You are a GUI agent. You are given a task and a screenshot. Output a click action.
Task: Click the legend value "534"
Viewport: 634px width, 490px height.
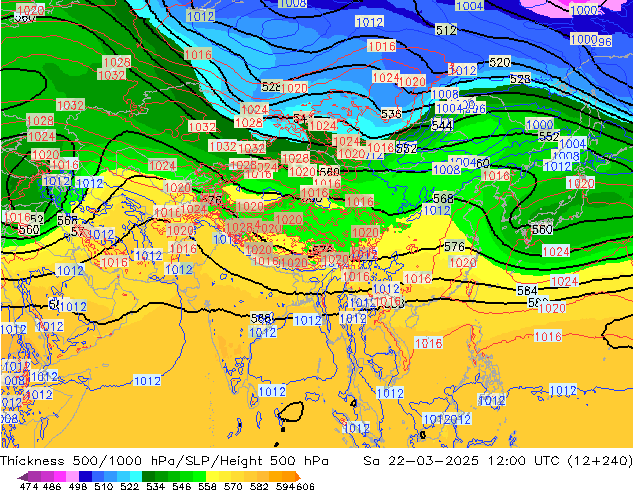click(156, 486)
